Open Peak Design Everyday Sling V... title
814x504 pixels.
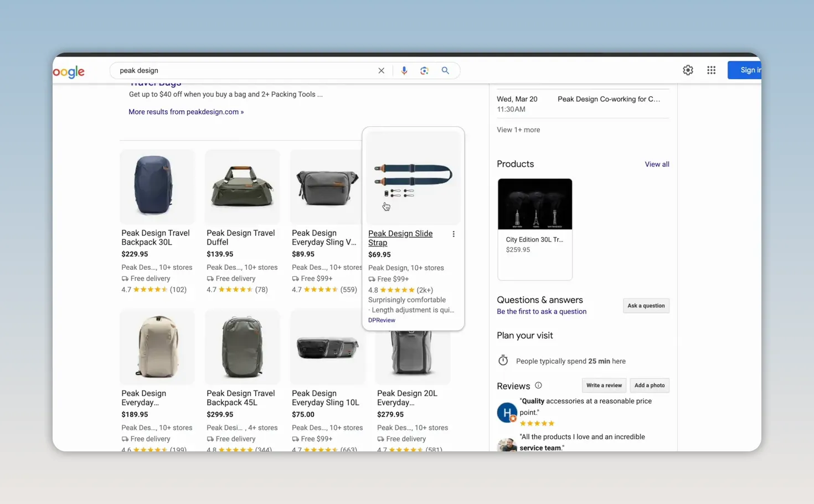point(324,238)
